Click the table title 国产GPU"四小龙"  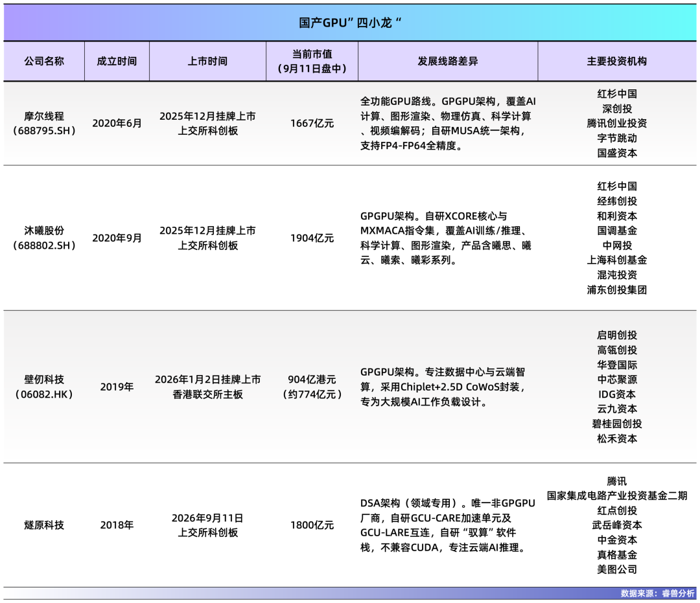[349, 22]
